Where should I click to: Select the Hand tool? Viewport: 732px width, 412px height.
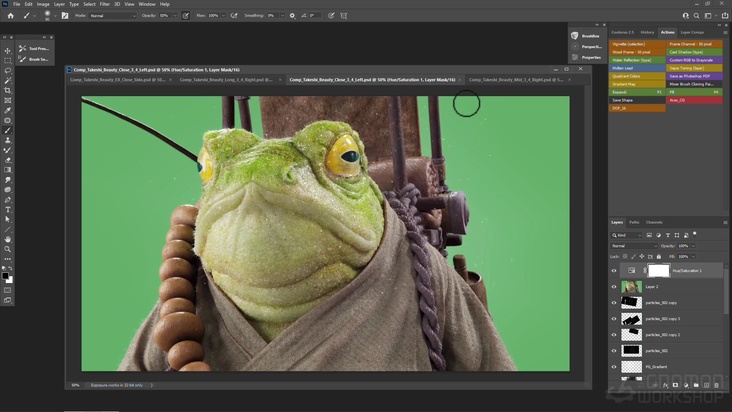point(7,239)
